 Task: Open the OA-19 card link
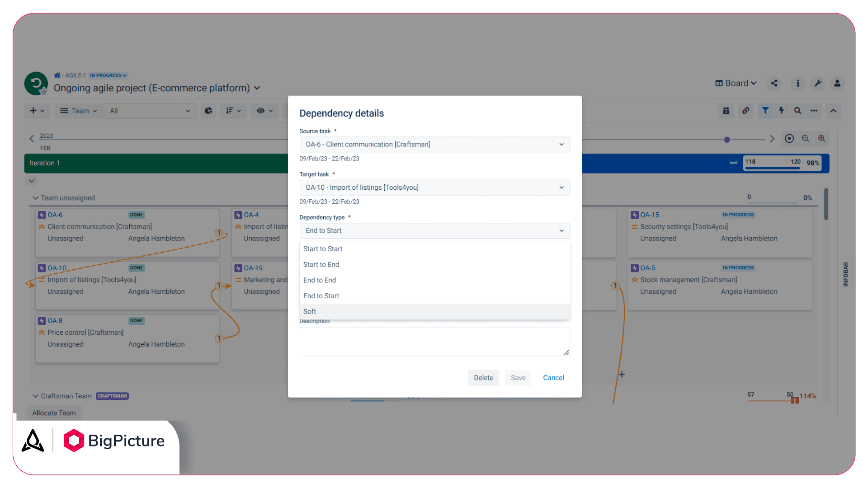click(x=253, y=268)
